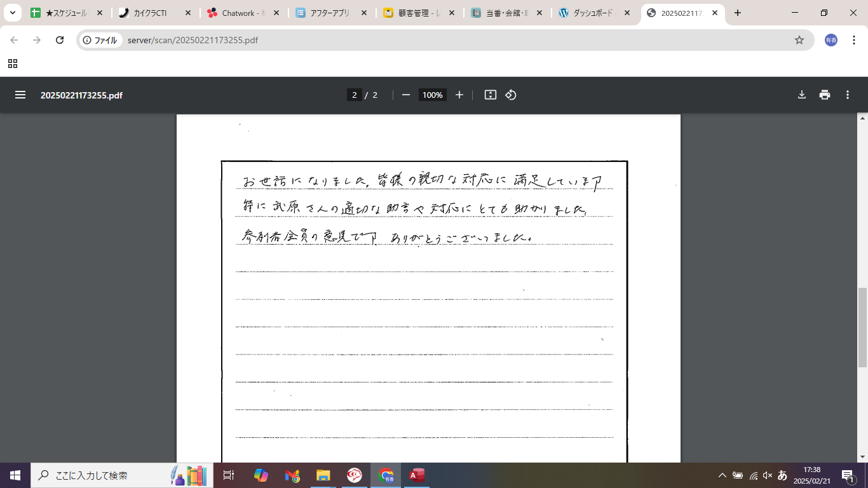The height and width of the screenshot is (488, 868).
Task: Open the tab search dropdown
Action: pyautogui.click(x=12, y=13)
